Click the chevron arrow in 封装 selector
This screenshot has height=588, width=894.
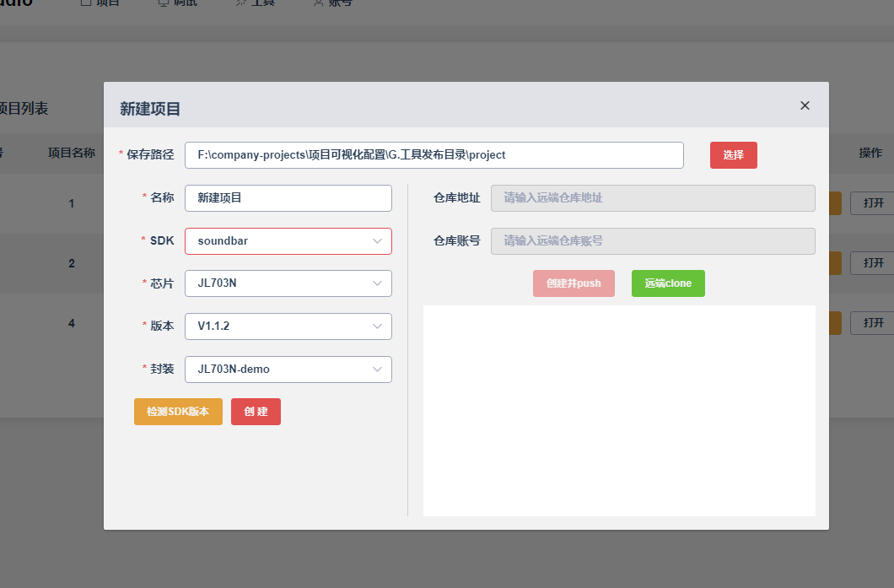click(377, 370)
